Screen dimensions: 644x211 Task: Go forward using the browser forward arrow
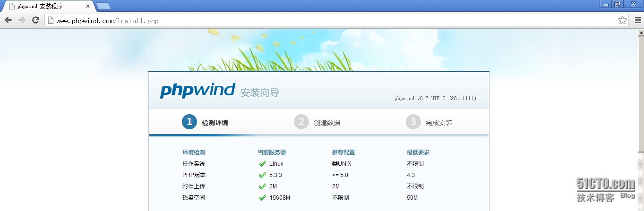tap(22, 20)
